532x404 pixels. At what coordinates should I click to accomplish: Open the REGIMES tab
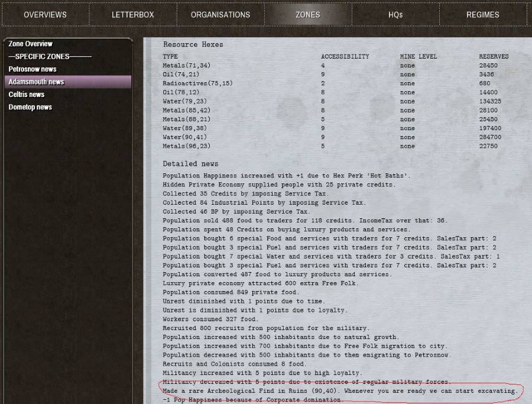(x=483, y=15)
